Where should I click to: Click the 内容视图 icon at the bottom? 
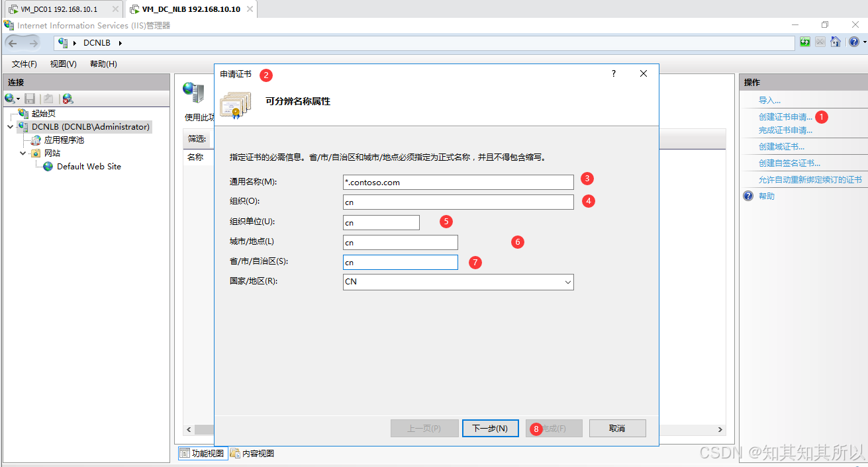(235, 453)
